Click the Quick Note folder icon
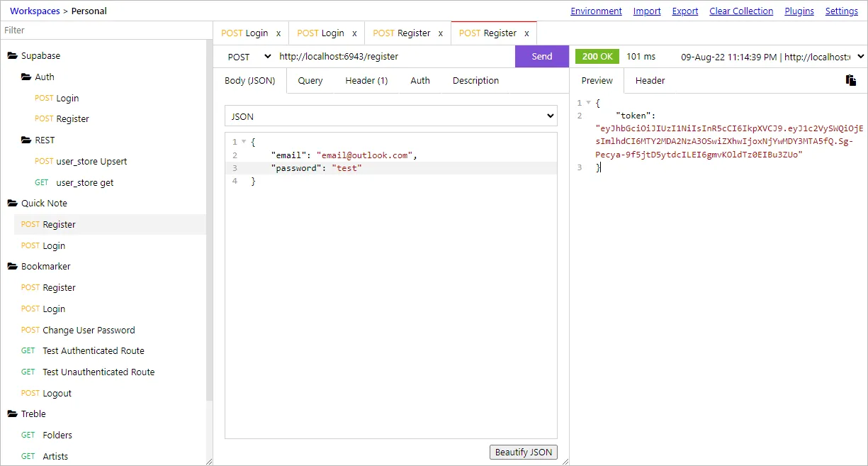 tap(14, 203)
